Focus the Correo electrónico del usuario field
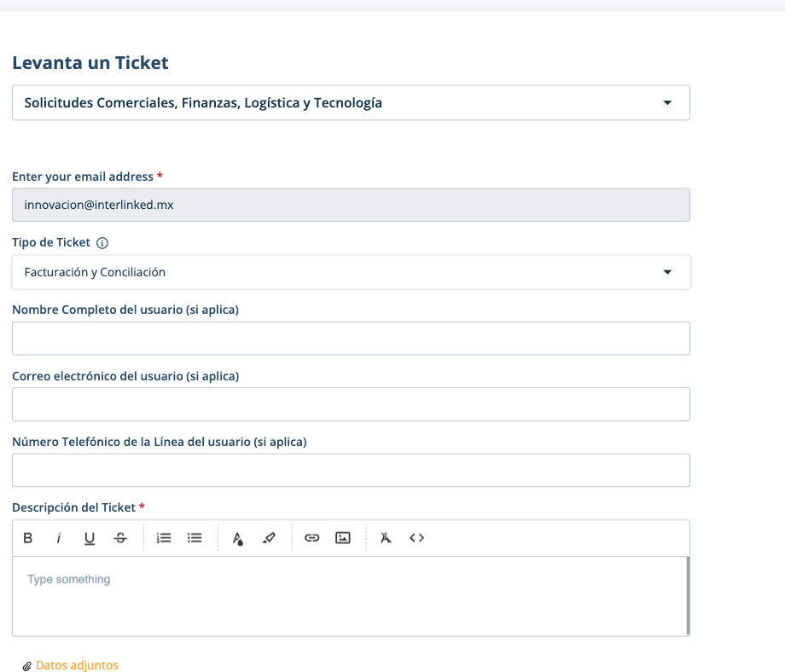Image resolution: width=785 pixels, height=672 pixels. coord(351,404)
